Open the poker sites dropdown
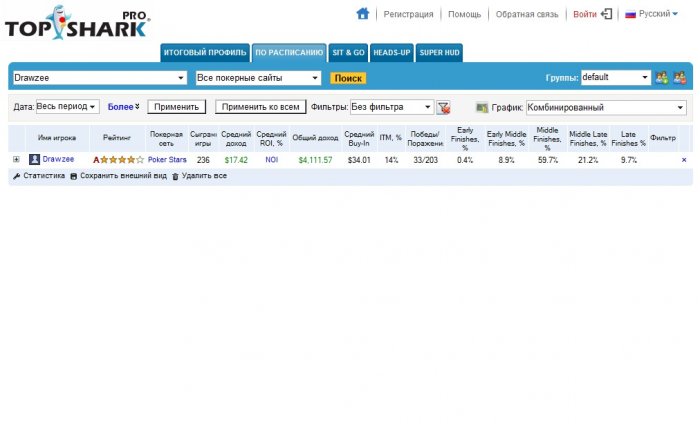The width and height of the screenshot is (700, 424). pos(258,78)
